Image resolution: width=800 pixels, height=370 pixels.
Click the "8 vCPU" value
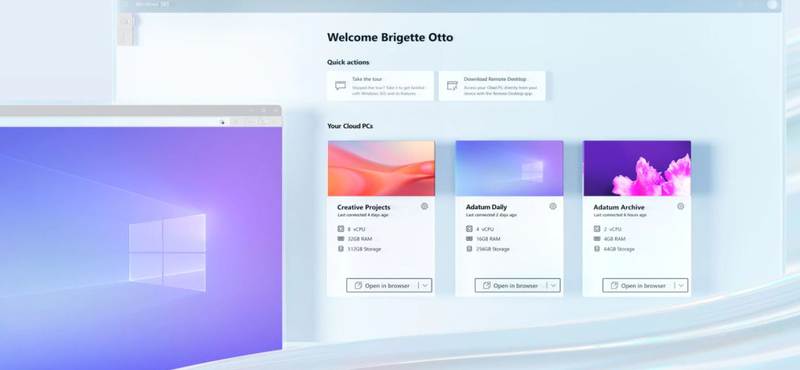coord(357,230)
